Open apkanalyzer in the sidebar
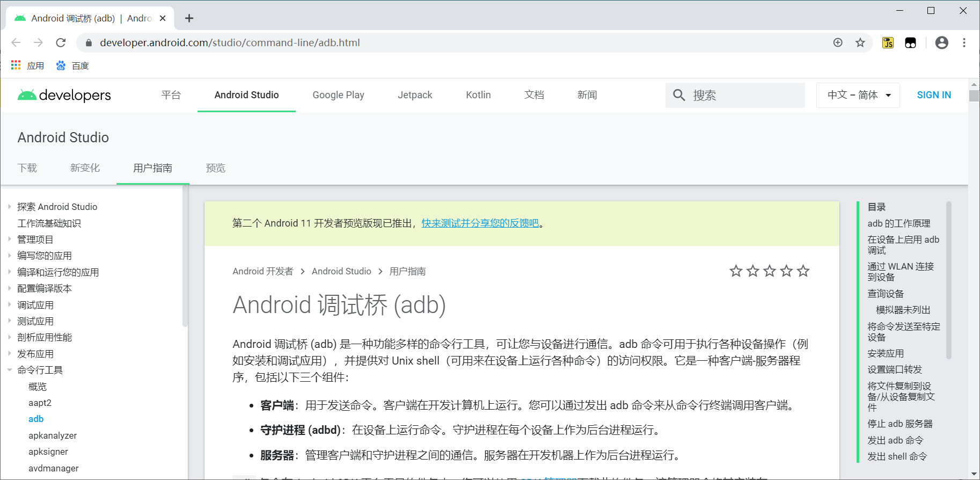The image size is (980, 480). [53, 435]
